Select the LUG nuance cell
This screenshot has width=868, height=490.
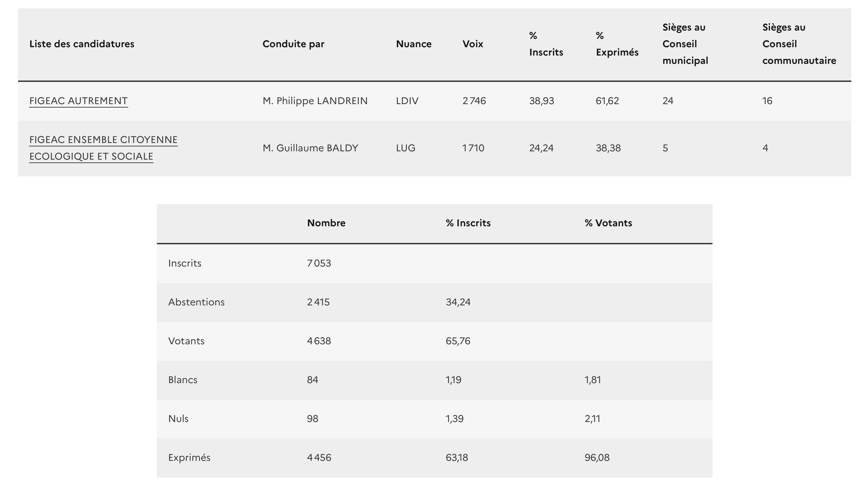coord(406,148)
